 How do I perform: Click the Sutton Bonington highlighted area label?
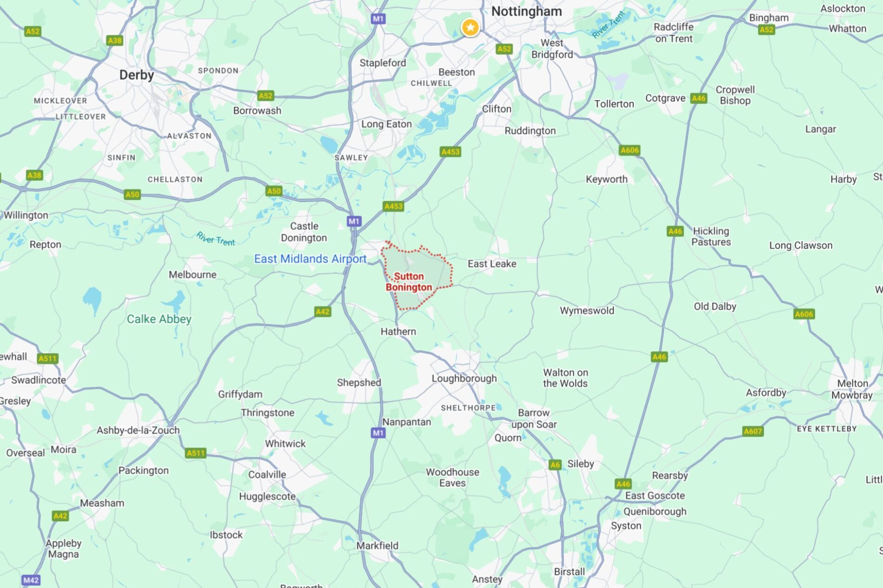pos(409,282)
